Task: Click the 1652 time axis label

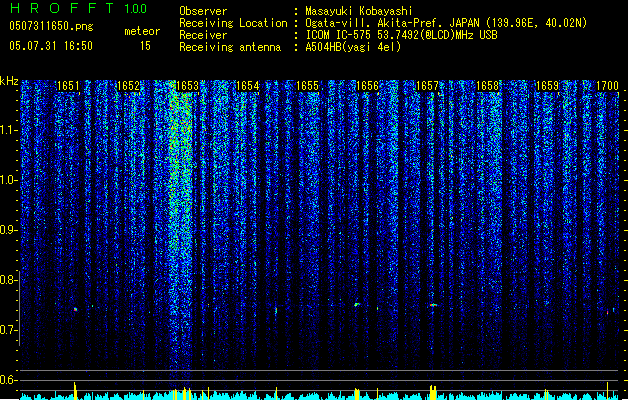Action: (128, 86)
